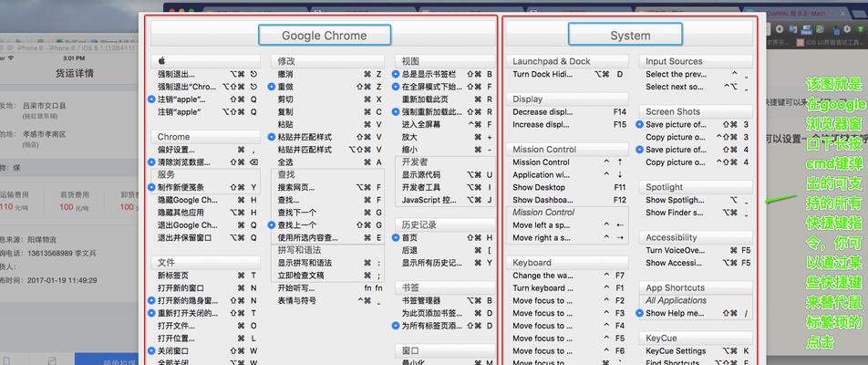Click the Apple logo section header
Image resolution: width=868 pixels, height=365 pixels.
[x=205, y=61]
